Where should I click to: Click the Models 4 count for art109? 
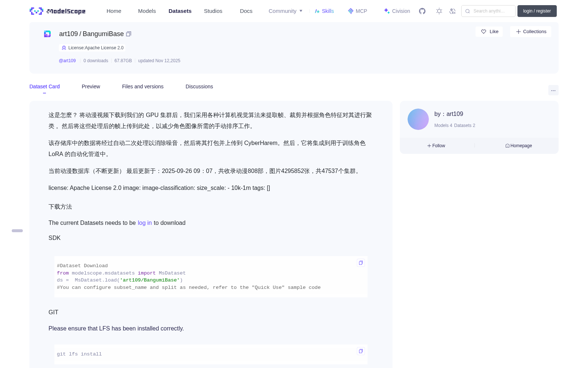443,125
